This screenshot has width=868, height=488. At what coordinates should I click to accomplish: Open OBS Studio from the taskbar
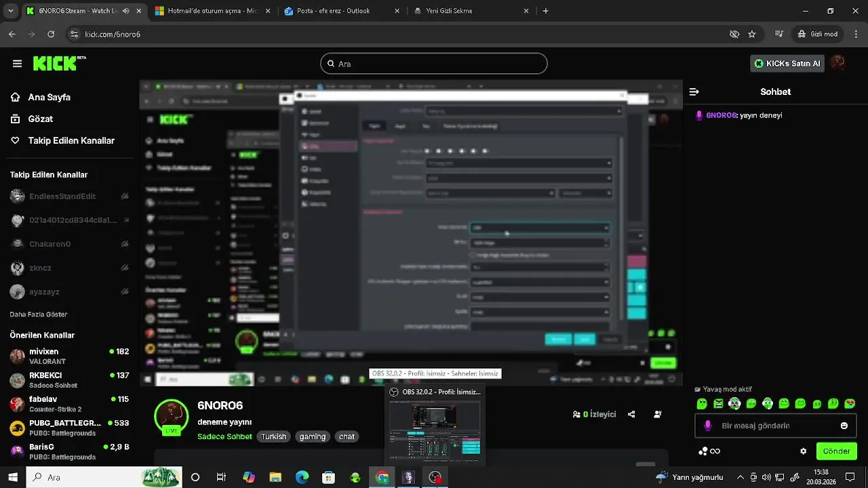tap(435, 477)
